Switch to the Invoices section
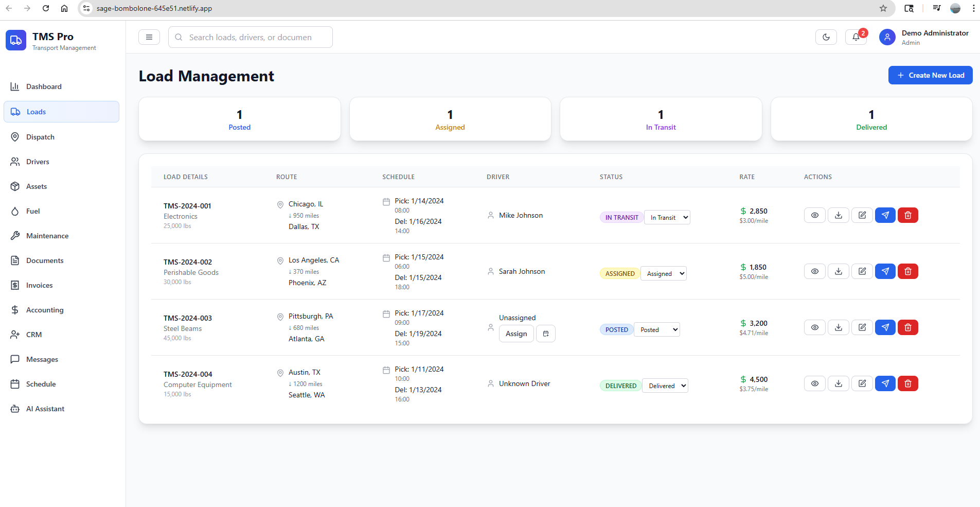Screen dimensions: 980x507 (x=40, y=285)
